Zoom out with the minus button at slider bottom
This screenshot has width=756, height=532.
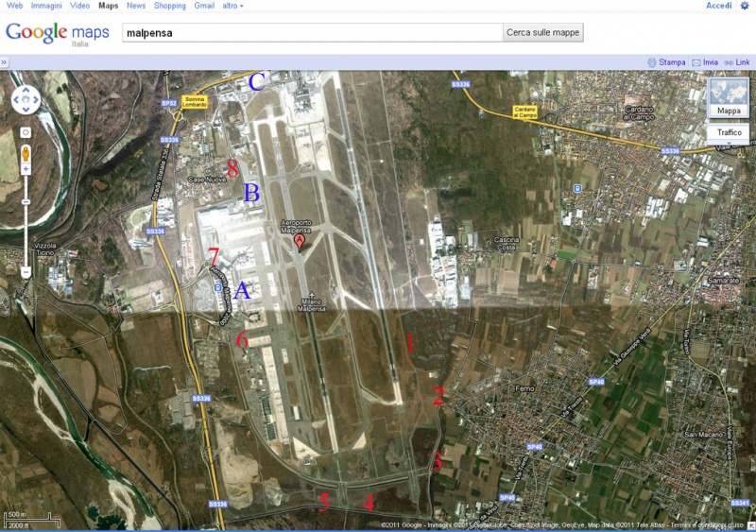coord(26,272)
